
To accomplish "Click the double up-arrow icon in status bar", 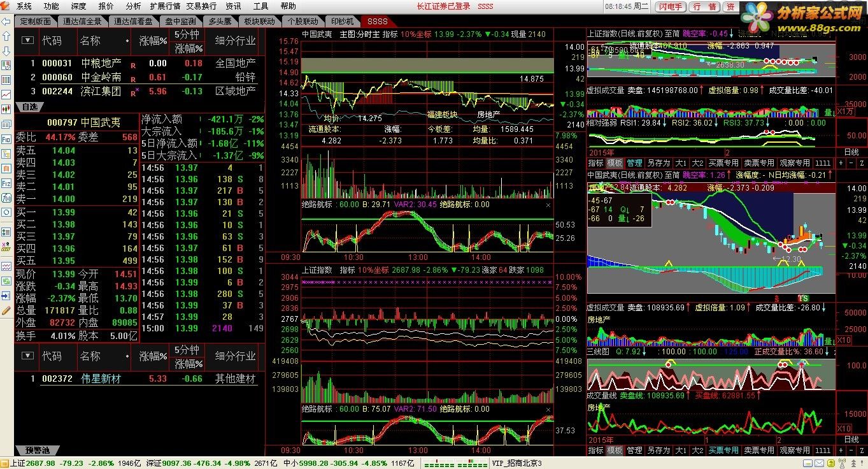I will 854,463.
